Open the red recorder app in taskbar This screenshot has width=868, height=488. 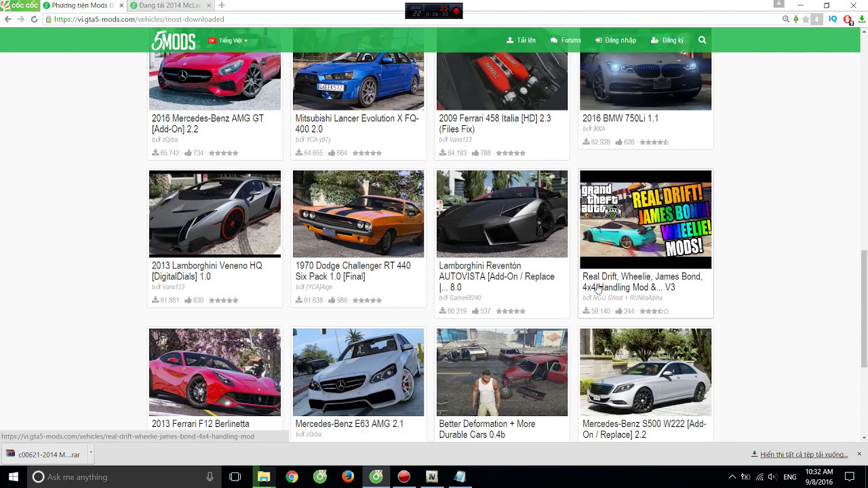tap(404, 476)
